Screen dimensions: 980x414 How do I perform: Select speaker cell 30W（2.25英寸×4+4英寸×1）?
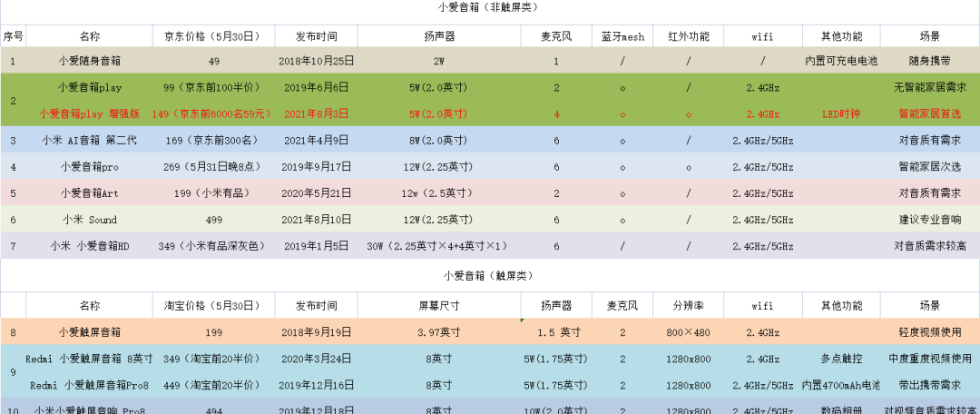[x=439, y=246]
